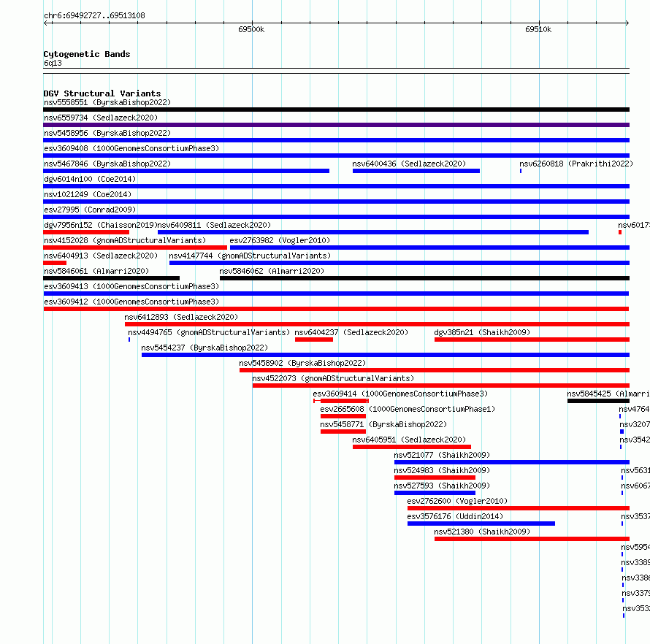Image resolution: width=650 pixels, height=644 pixels.
Task: Open nsv6405951 (Sedlazeck2020) label
Action: click(x=409, y=440)
